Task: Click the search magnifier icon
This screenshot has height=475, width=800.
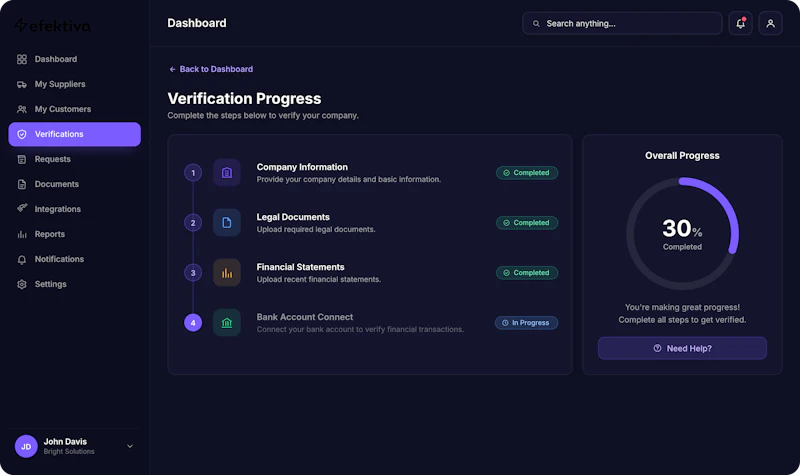Action: coord(536,23)
